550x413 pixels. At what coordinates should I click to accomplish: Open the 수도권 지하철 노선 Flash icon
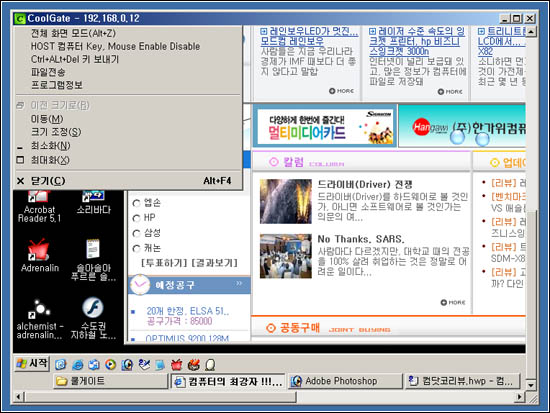pos(93,319)
